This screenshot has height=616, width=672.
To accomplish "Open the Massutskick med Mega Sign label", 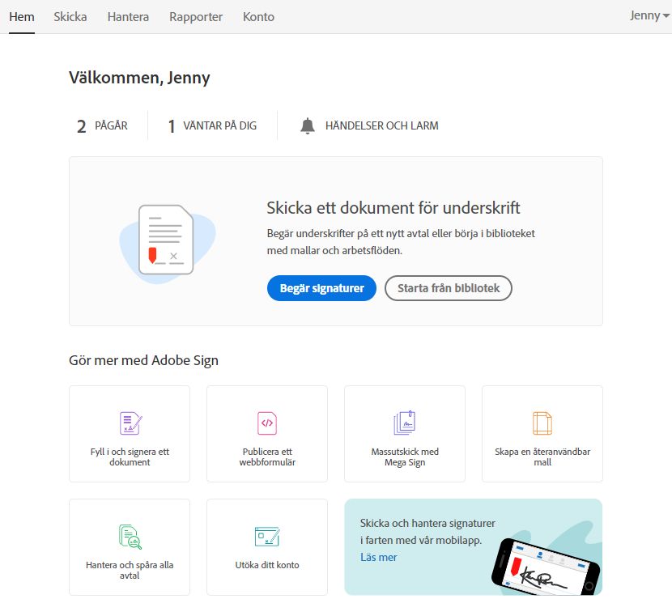I will click(405, 457).
